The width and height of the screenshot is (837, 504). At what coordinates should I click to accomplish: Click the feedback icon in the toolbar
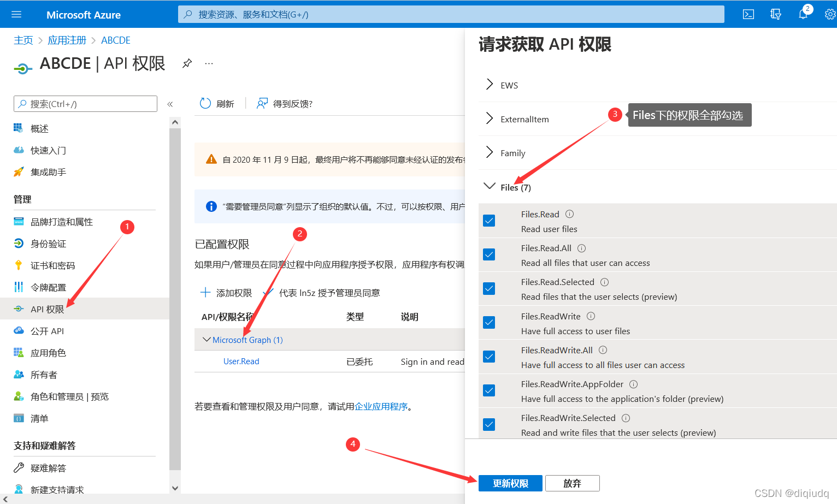coord(262,103)
